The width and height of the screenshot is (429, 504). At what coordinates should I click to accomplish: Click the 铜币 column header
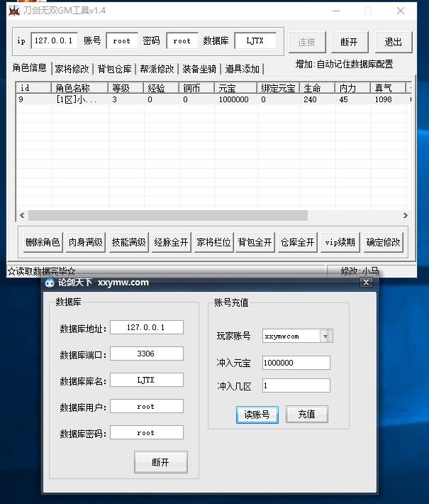pyautogui.click(x=197, y=88)
